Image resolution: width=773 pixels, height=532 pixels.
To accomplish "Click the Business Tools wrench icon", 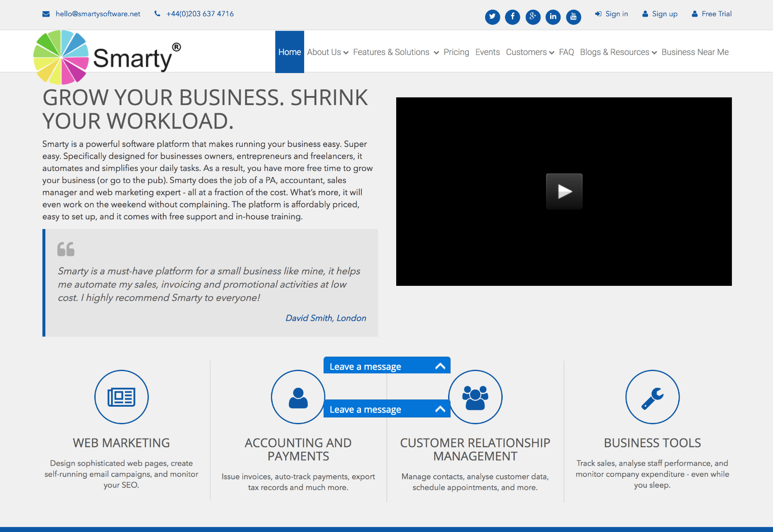I will [x=653, y=397].
